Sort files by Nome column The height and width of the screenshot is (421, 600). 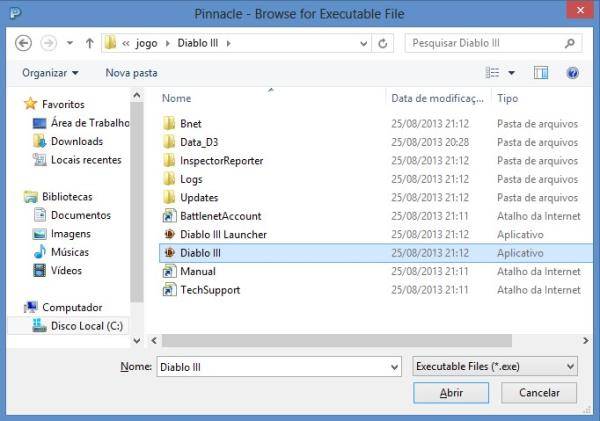tap(176, 98)
